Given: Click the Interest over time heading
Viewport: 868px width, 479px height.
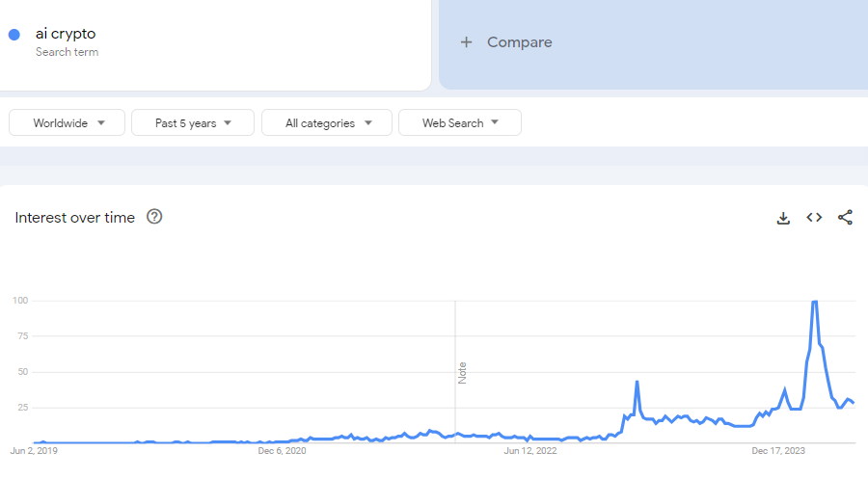Looking at the screenshot, I should click(75, 218).
